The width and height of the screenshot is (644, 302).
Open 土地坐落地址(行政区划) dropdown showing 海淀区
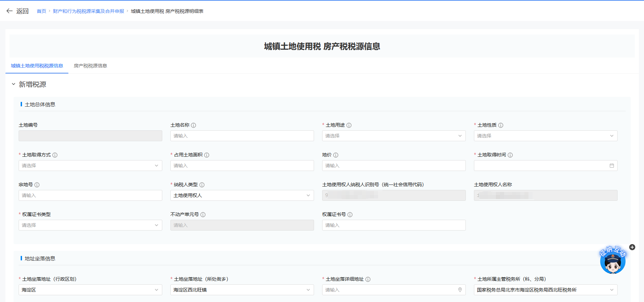click(90, 290)
